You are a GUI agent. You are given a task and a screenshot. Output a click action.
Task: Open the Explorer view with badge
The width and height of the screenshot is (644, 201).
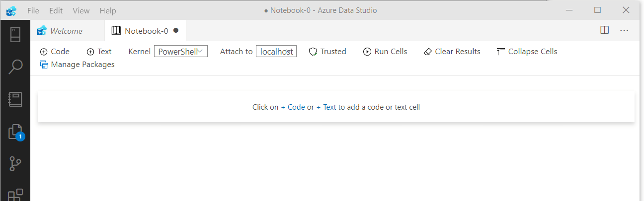tap(15, 132)
